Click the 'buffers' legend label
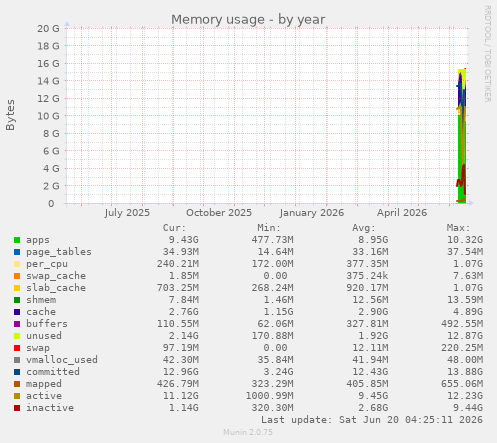The image size is (497, 443). click(47, 324)
